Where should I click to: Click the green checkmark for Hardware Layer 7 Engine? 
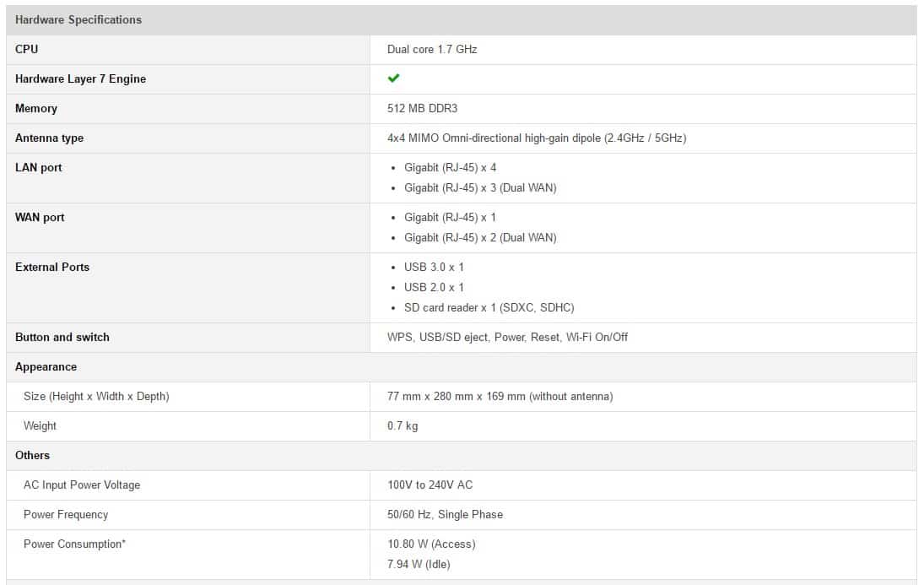pos(393,78)
